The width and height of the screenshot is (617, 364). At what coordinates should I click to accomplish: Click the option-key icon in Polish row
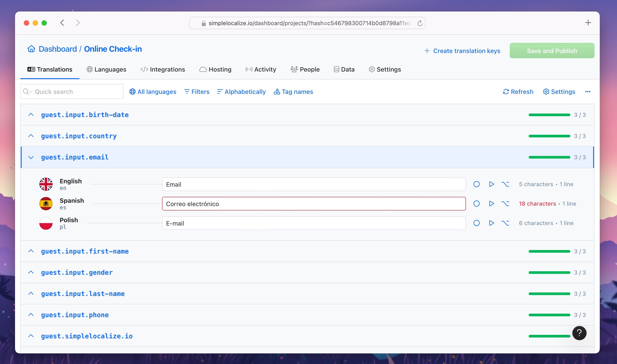click(505, 223)
